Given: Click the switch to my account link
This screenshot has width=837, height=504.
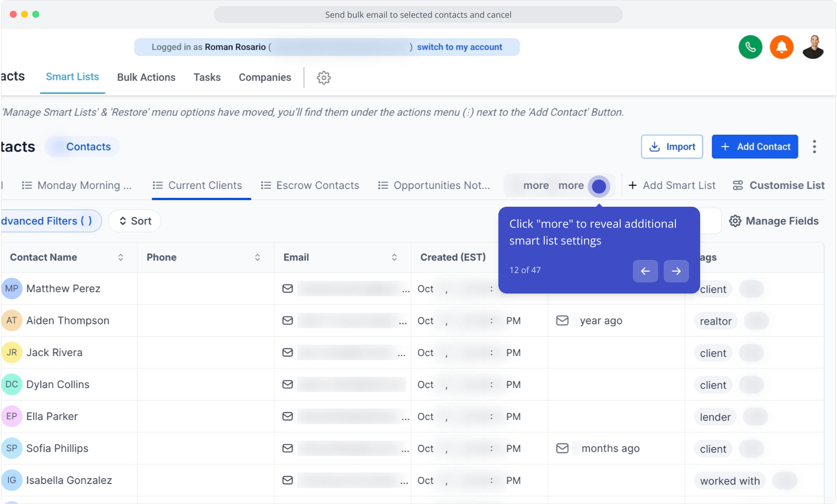Looking at the screenshot, I should tap(460, 47).
